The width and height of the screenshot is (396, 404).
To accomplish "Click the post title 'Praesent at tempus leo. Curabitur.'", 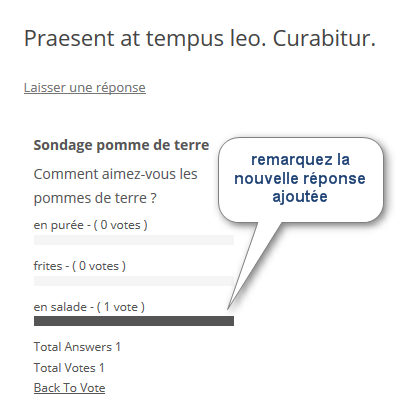I will (x=200, y=38).
